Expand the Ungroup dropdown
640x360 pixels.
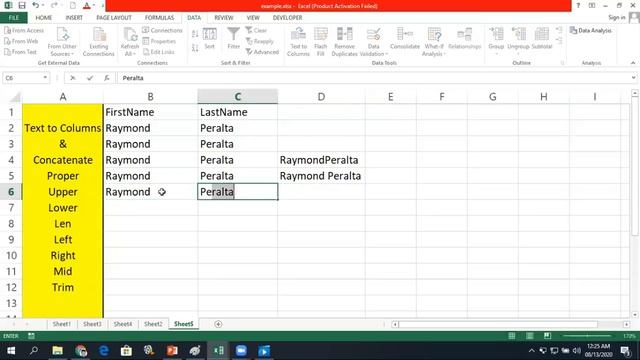518,53
